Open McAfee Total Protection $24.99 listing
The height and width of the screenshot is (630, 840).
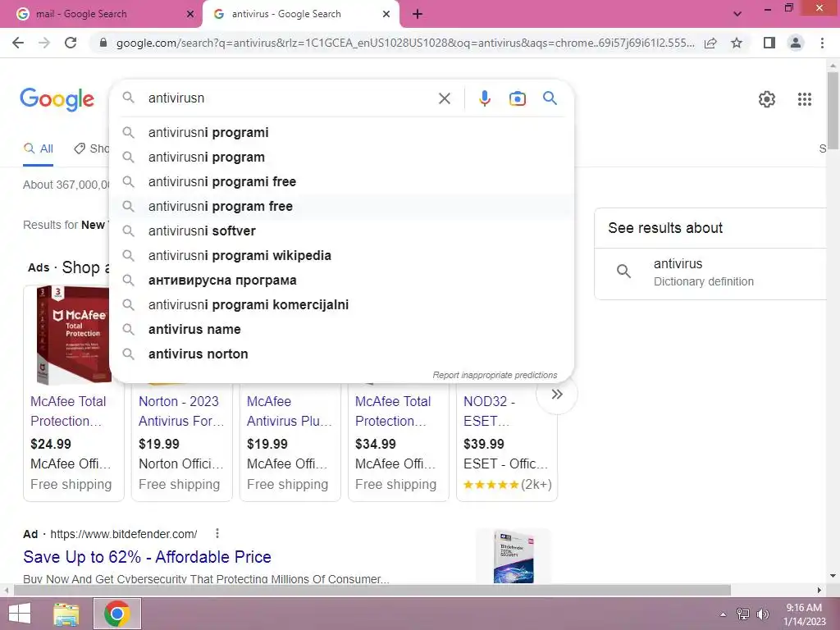(x=68, y=411)
